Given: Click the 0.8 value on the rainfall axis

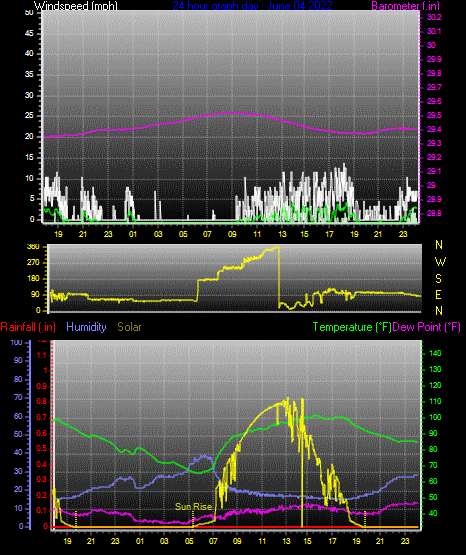Looking at the screenshot, I should tap(42, 401).
